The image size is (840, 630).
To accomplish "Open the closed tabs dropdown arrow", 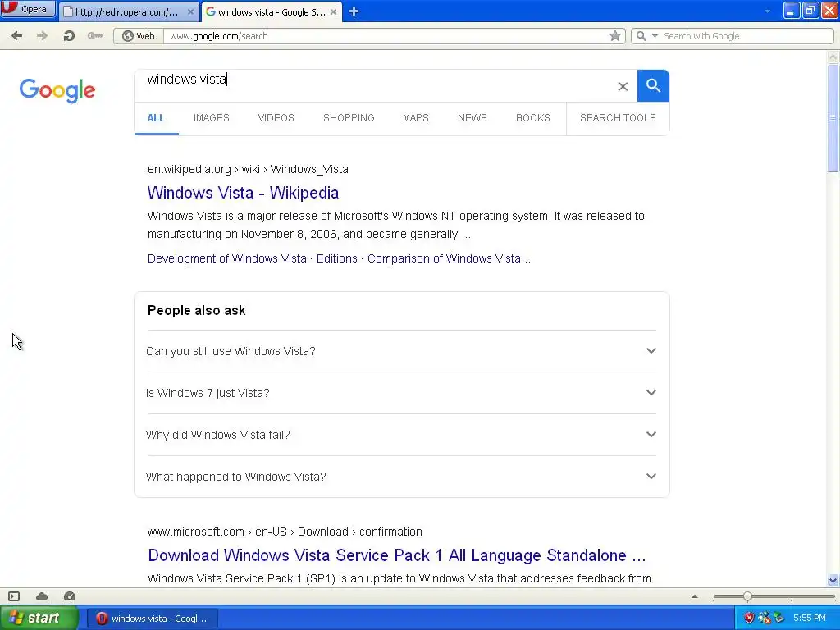I will click(x=767, y=11).
